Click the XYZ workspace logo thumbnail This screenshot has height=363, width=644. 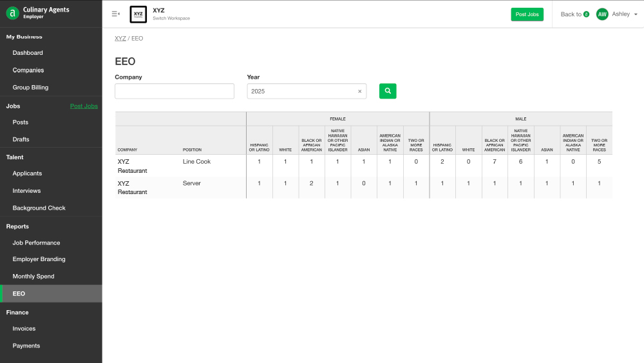click(x=138, y=14)
